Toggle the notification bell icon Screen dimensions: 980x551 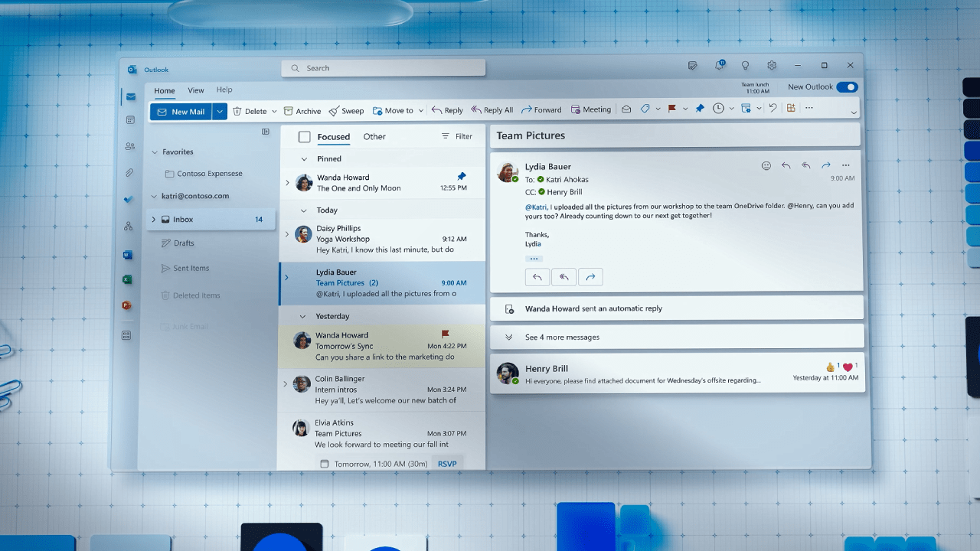(720, 65)
